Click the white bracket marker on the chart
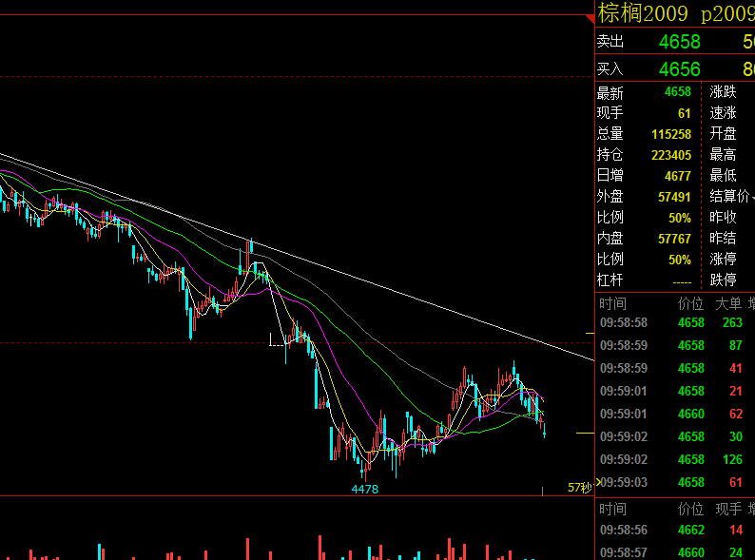The width and height of the screenshot is (755, 560). [x=277, y=339]
